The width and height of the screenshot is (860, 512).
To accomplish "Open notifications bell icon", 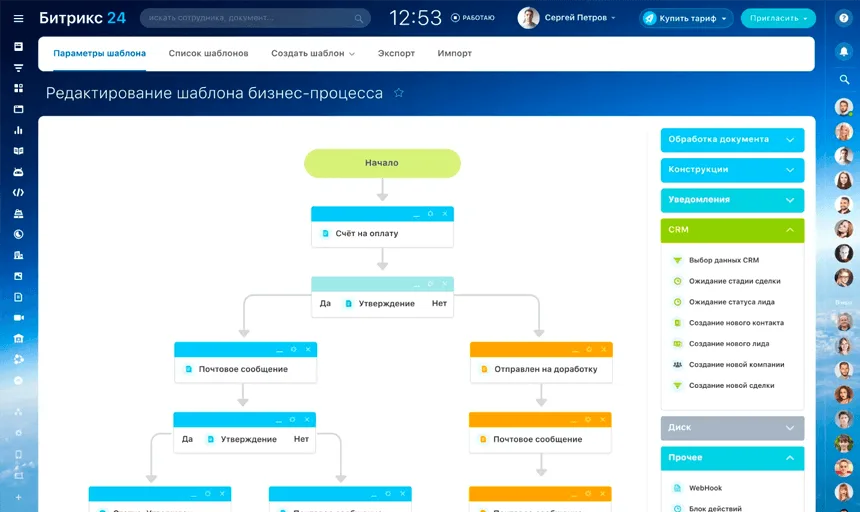I will point(844,51).
